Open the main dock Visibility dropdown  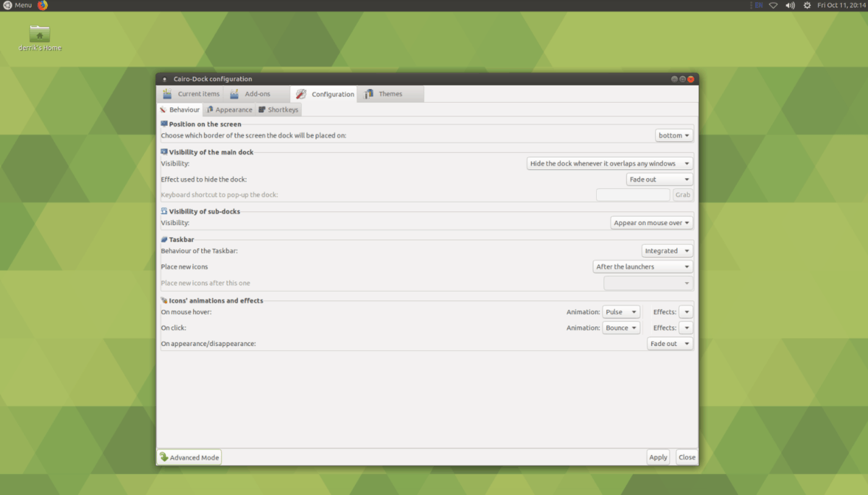tap(609, 163)
